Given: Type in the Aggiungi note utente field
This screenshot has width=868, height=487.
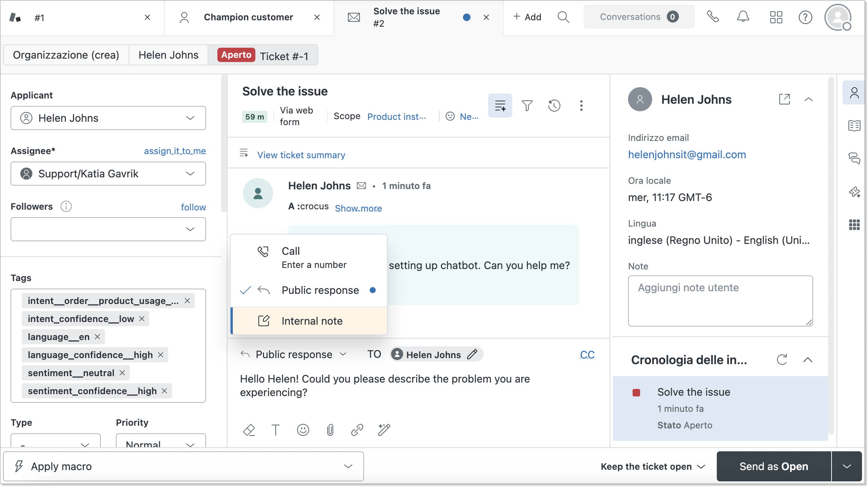Looking at the screenshot, I should tap(720, 301).
